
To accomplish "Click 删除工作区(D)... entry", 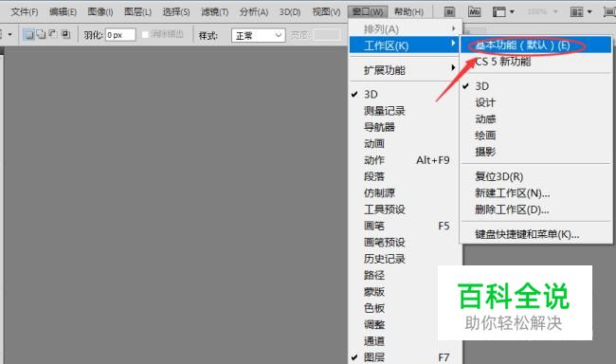I will point(536,209).
